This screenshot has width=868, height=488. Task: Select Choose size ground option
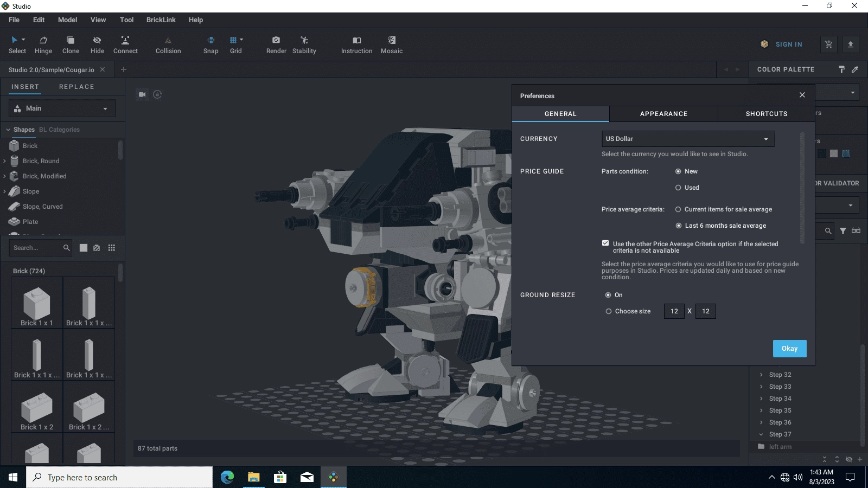(x=609, y=311)
